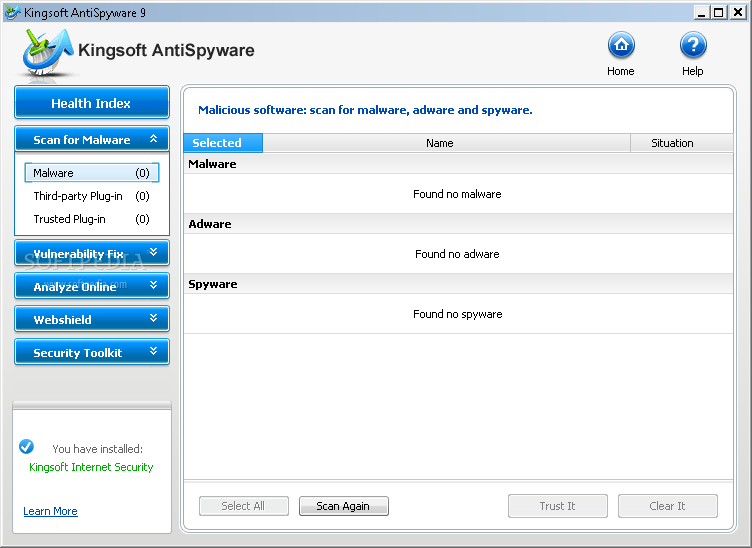Click the Malware group header row
Image resolution: width=752 pixels, height=548 pixels.
point(458,164)
